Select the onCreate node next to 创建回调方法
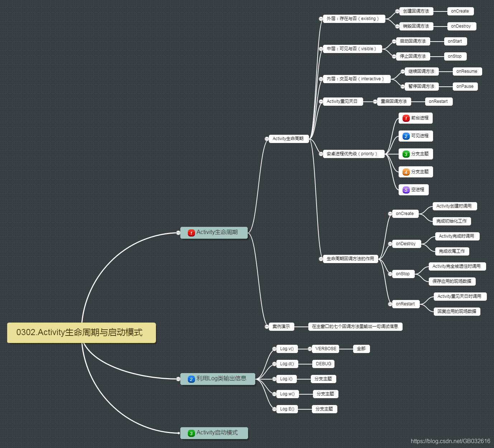The image size is (494, 448). click(460, 11)
